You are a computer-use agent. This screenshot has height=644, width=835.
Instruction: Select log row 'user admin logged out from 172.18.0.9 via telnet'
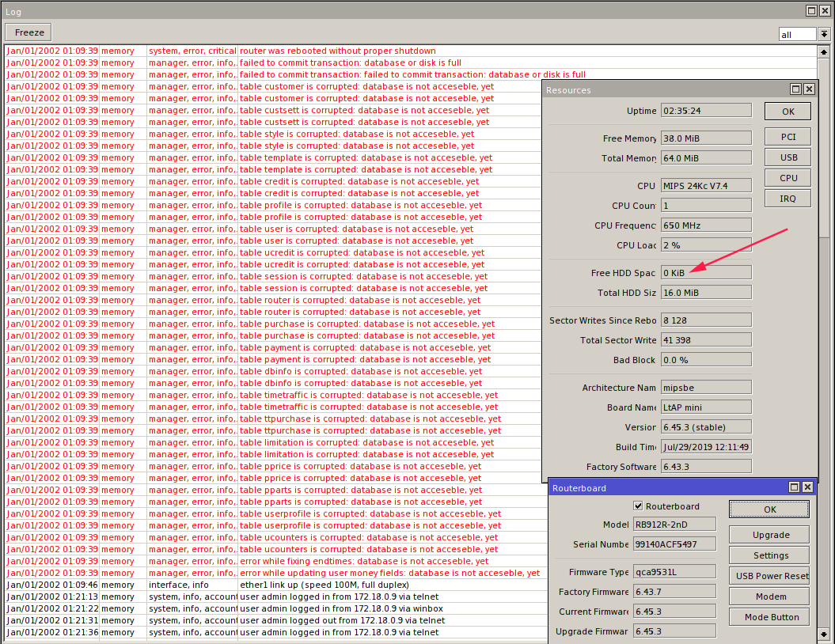click(276, 620)
